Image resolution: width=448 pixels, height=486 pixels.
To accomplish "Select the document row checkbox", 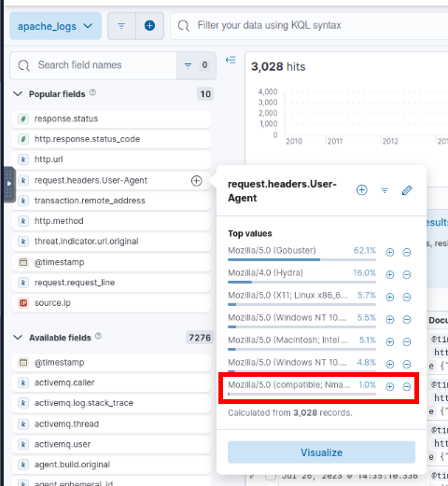I will coord(271,476).
